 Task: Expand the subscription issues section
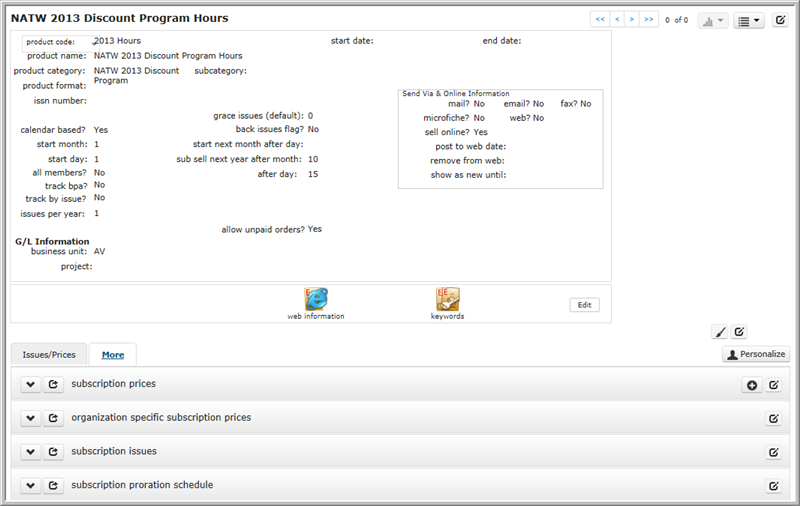click(x=31, y=452)
